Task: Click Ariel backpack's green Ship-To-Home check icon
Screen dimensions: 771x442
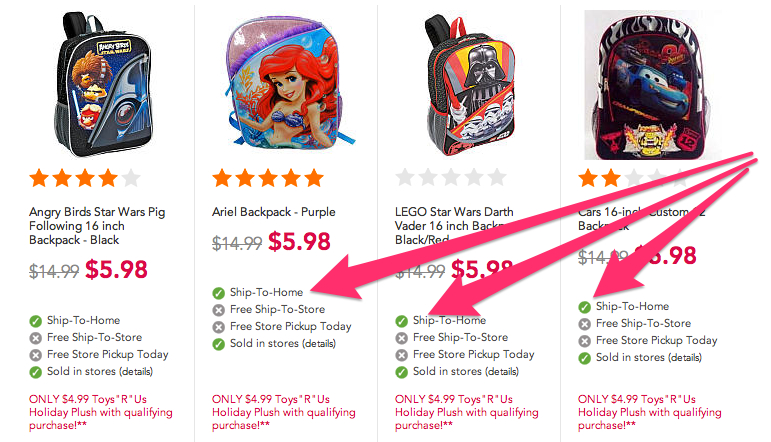Action: [x=219, y=293]
